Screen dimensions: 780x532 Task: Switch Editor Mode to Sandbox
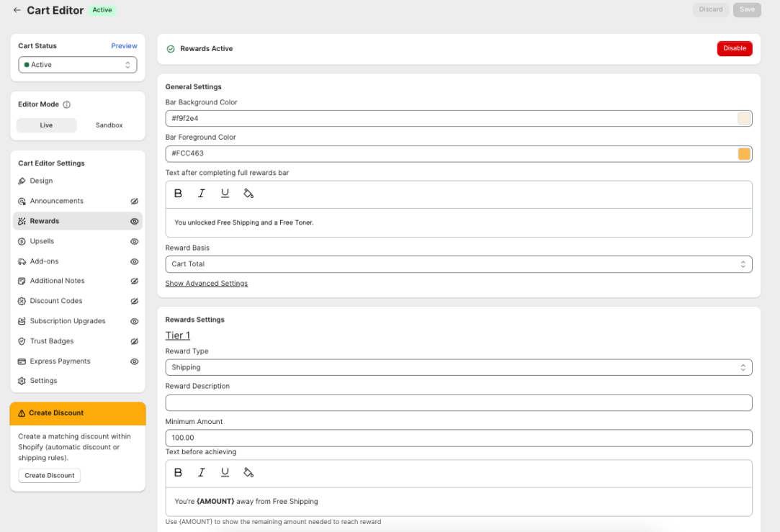(109, 125)
